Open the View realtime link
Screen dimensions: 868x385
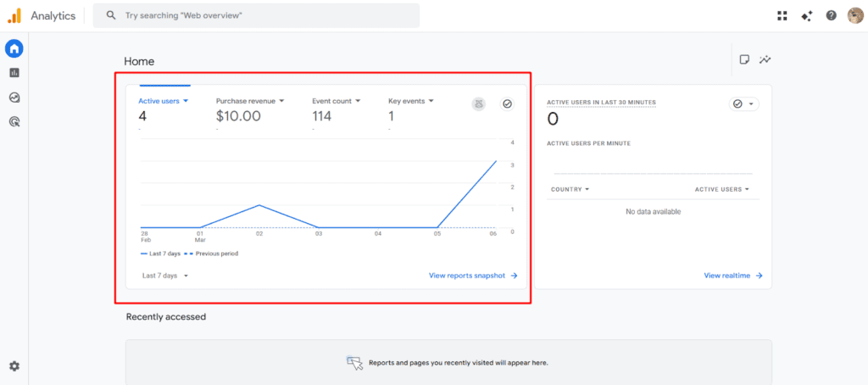tap(733, 276)
